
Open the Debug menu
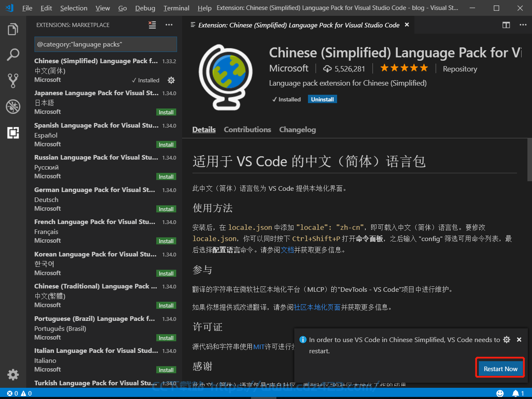pos(145,8)
